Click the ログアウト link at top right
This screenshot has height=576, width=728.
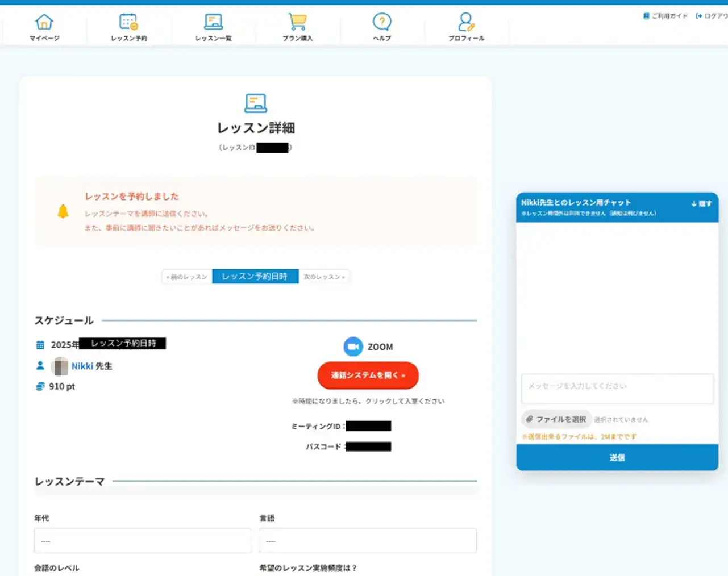pos(712,16)
